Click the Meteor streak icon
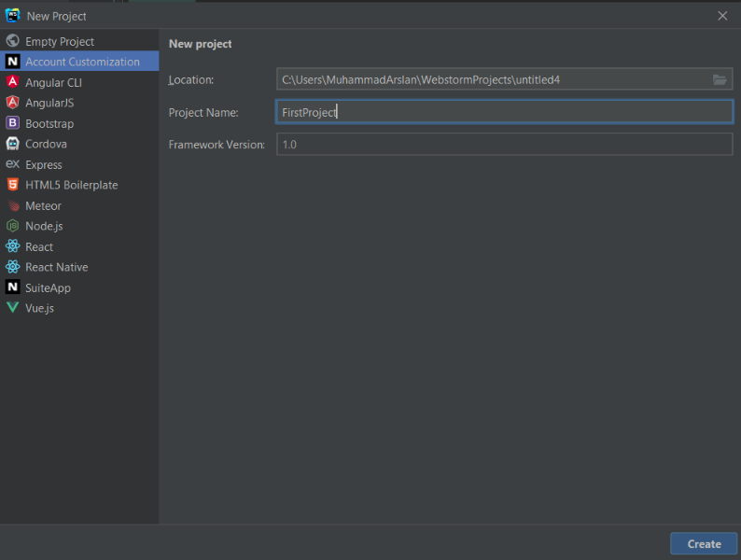 (x=13, y=205)
